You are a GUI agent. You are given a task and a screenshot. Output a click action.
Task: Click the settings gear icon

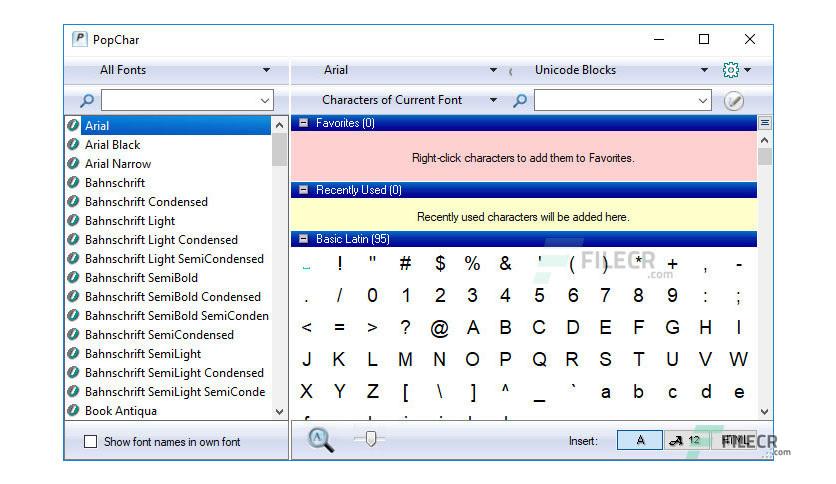click(x=730, y=70)
